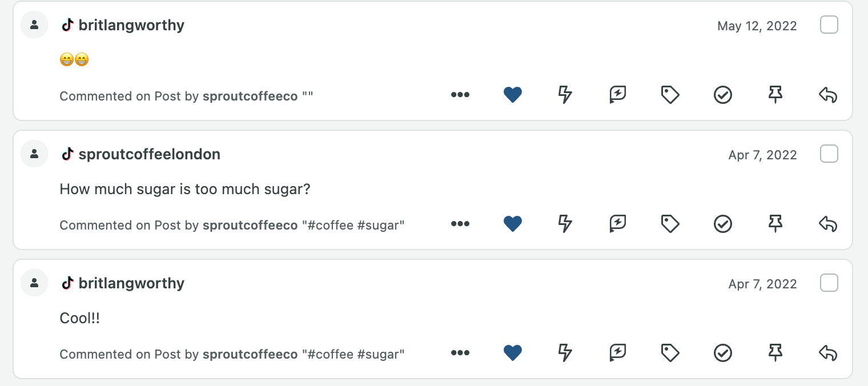Mark the sugar question comment as complete

pos(723,224)
